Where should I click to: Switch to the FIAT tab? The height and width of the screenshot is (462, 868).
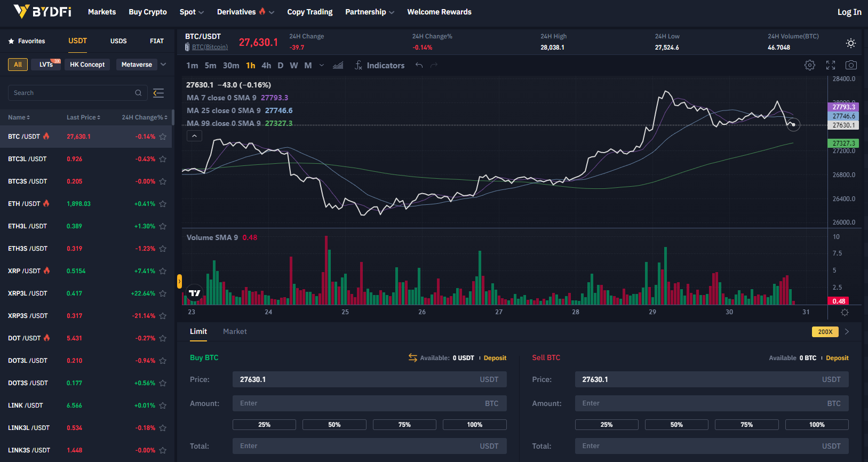tap(157, 41)
